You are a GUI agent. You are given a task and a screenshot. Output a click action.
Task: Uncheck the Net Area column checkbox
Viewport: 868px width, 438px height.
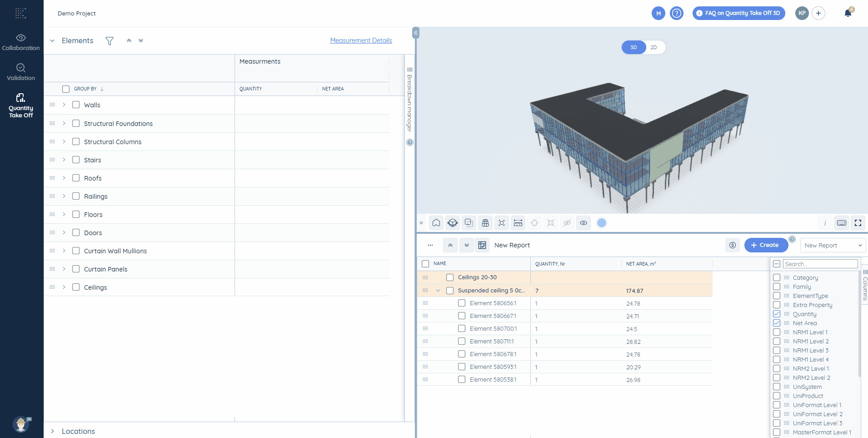click(777, 323)
